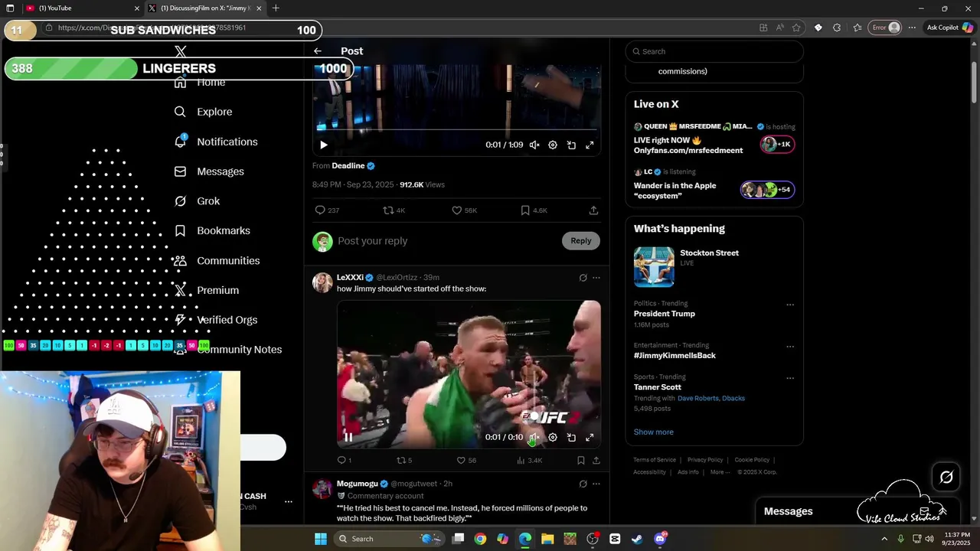Open more options for #JimmyKimmelIsBack trend
Viewport: 980px width, 551px height.
click(x=790, y=347)
